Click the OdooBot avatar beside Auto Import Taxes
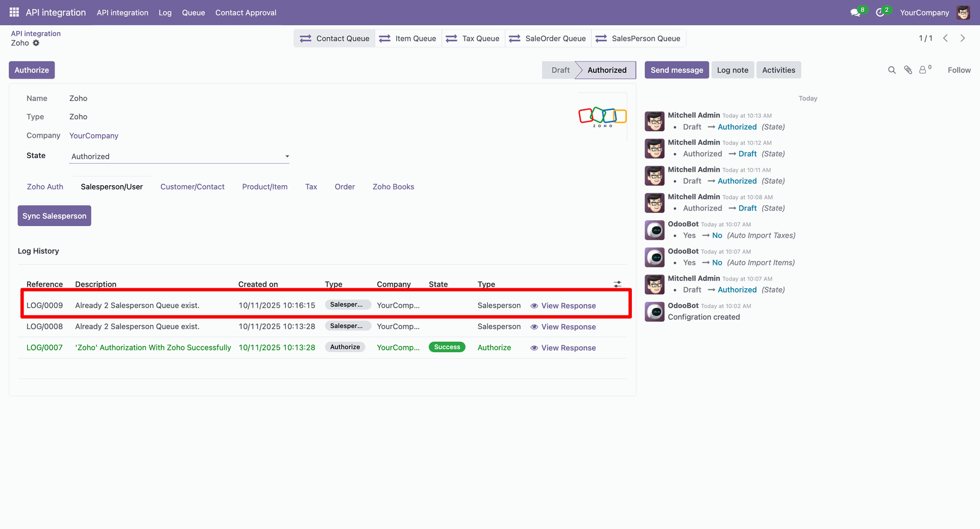Viewport: 980px width, 529px height. tap(654, 230)
